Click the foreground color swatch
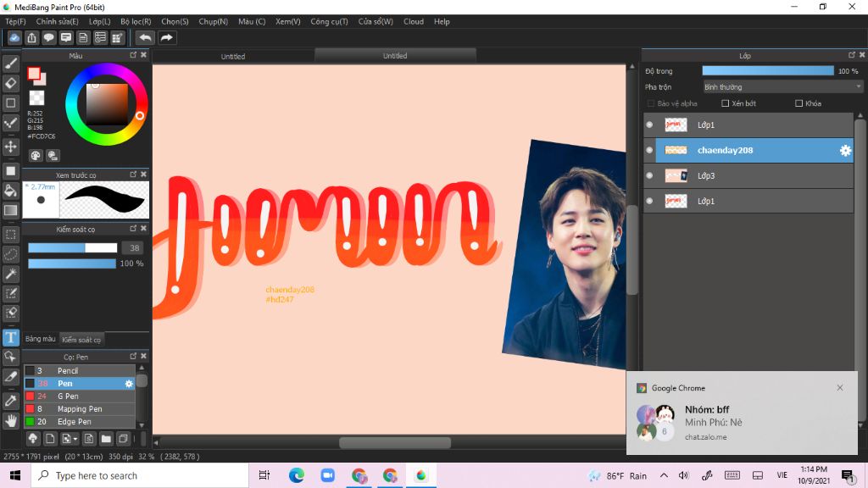The width and height of the screenshot is (868, 488). 34,74
